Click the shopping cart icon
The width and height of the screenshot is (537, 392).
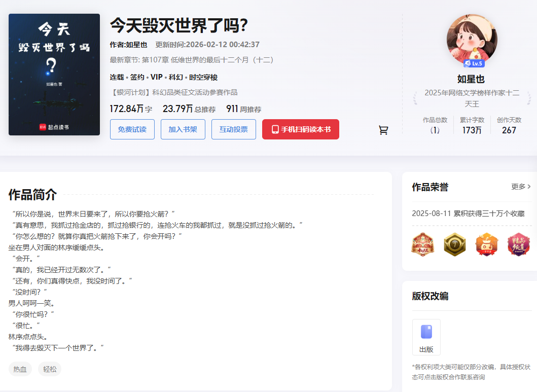click(x=383, y=130)
